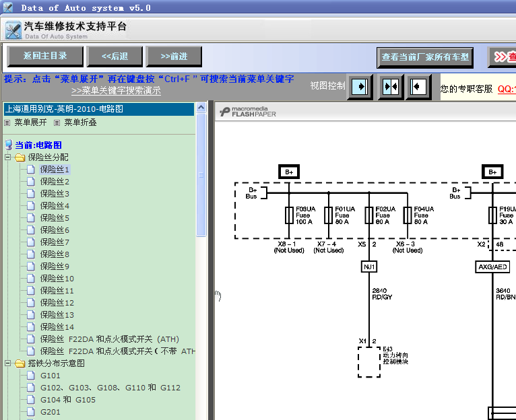This screenshot has width=516, height=420.
Task: Collapse all menus with 菜单折叠
Action: 80,123
